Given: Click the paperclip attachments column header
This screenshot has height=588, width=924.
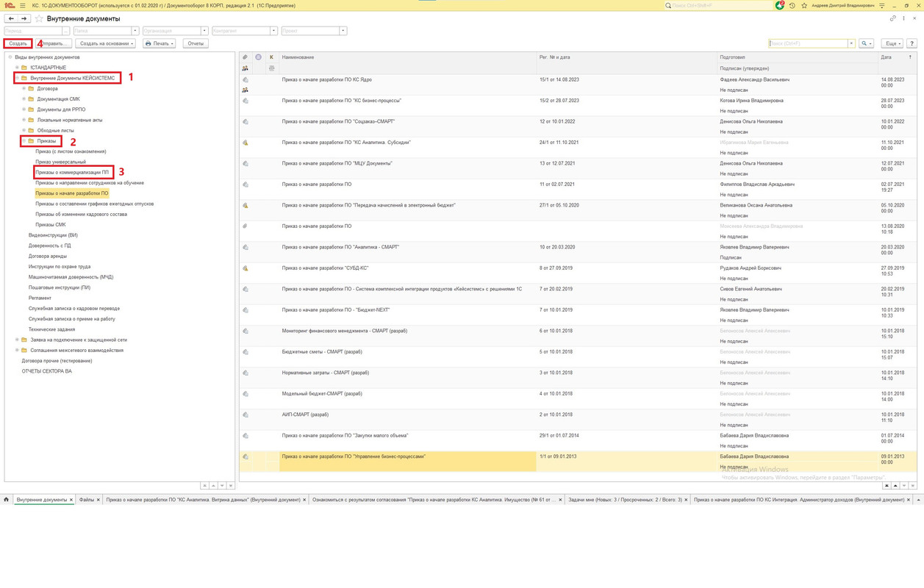Looking at the screenshot, I should pos(246,57).
